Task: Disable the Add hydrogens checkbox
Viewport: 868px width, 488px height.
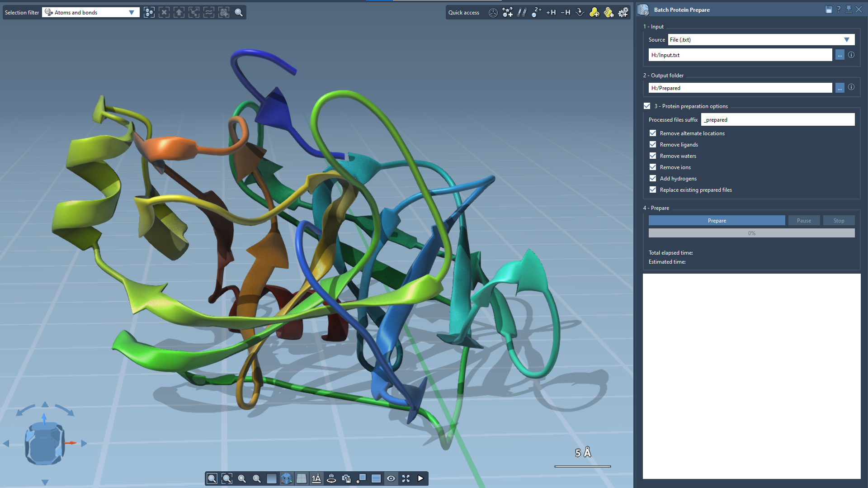Action: (x=653, y=179)
